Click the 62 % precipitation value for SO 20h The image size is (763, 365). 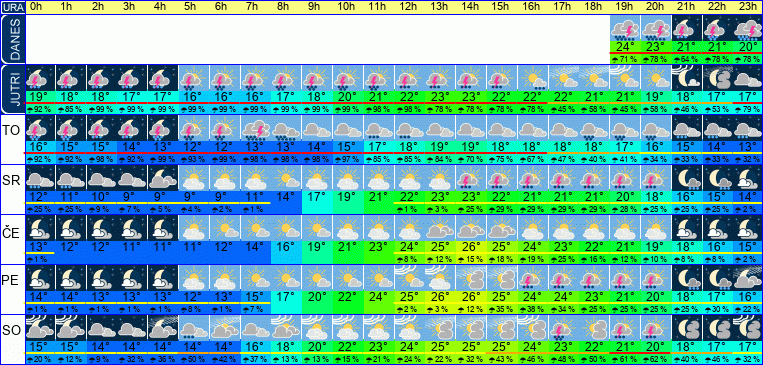[x=655, y=360]
